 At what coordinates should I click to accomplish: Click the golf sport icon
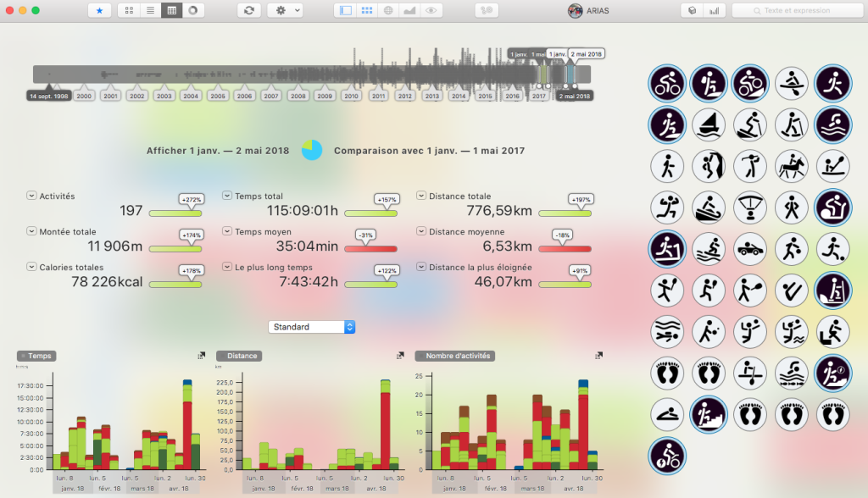[749, 166]
